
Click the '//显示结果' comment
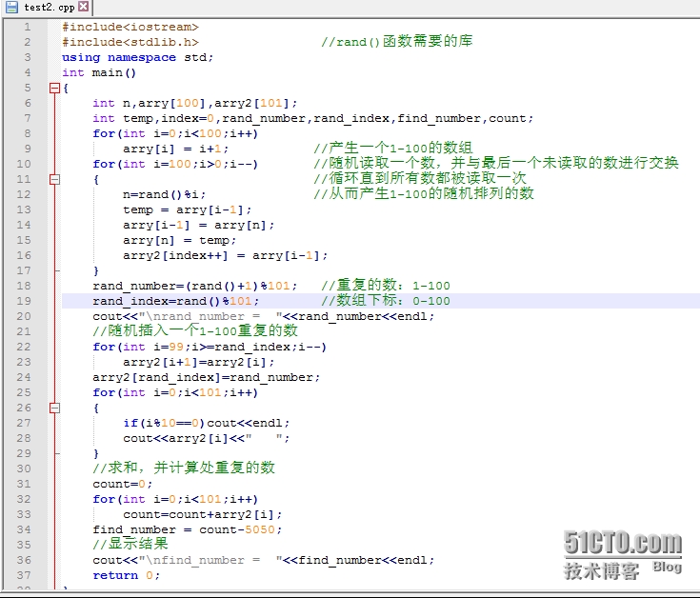click(x=130, y=544)
